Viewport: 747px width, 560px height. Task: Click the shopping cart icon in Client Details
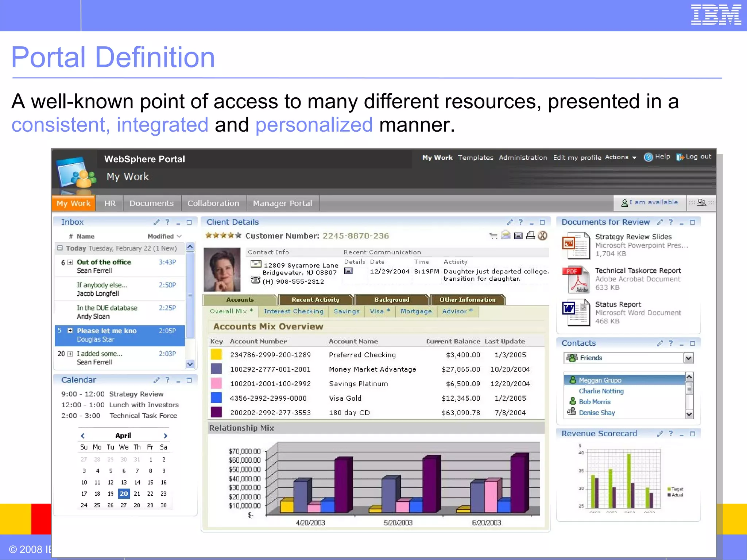pyautogui.click(x=493, y=236)
